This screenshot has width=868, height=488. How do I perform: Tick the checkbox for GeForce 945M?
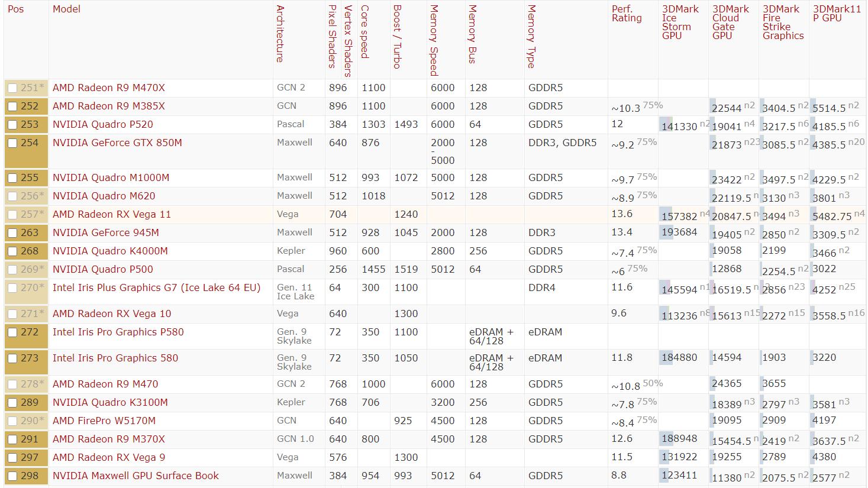(12, 233)
